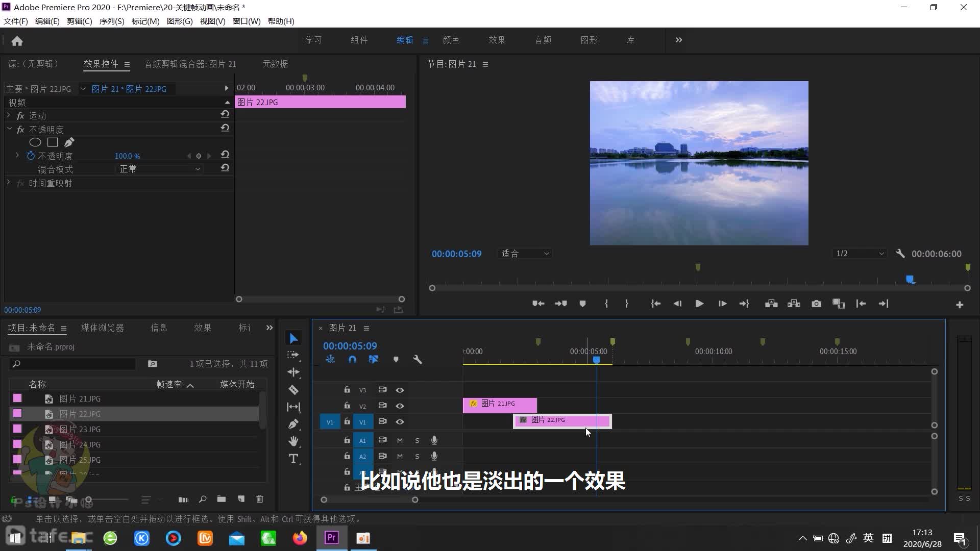
Task: Switch to 颜色 workspace
Action: point(451,40)
